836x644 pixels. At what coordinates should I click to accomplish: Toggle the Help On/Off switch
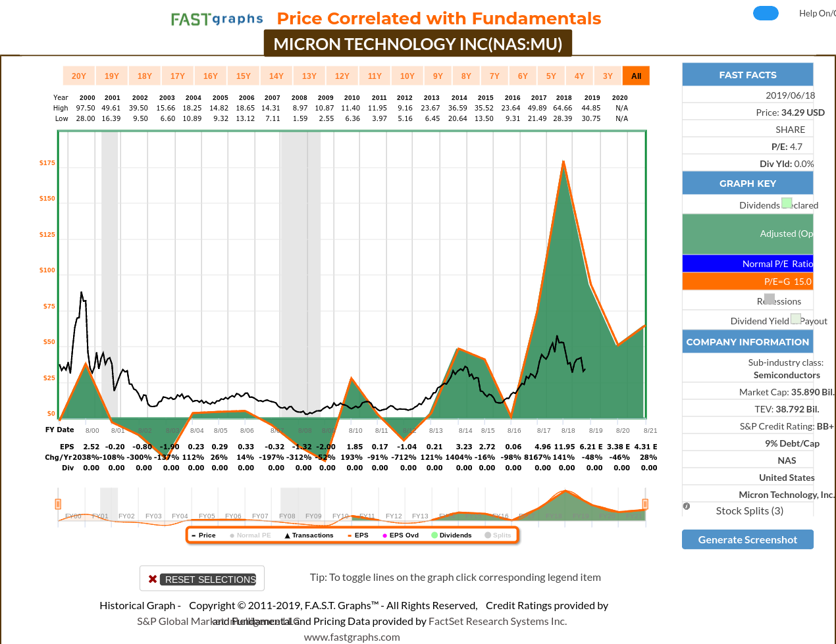[x=766, y=13]
